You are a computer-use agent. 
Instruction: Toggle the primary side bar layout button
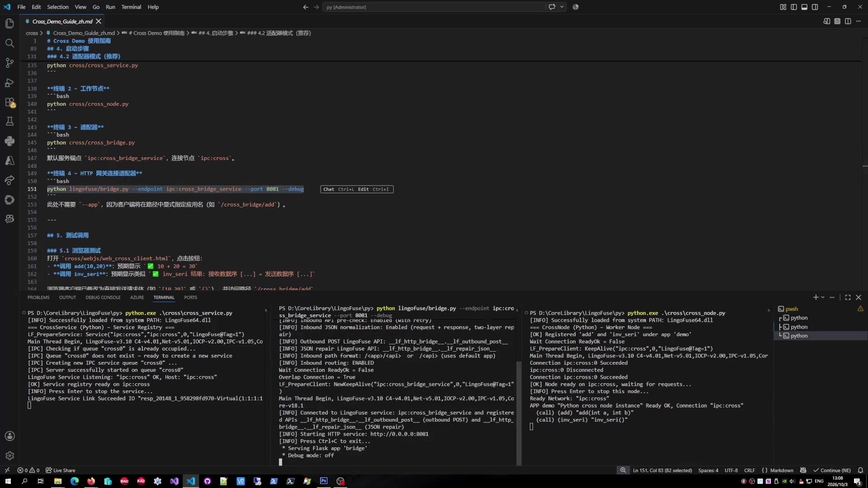click(x=793, y=7)
